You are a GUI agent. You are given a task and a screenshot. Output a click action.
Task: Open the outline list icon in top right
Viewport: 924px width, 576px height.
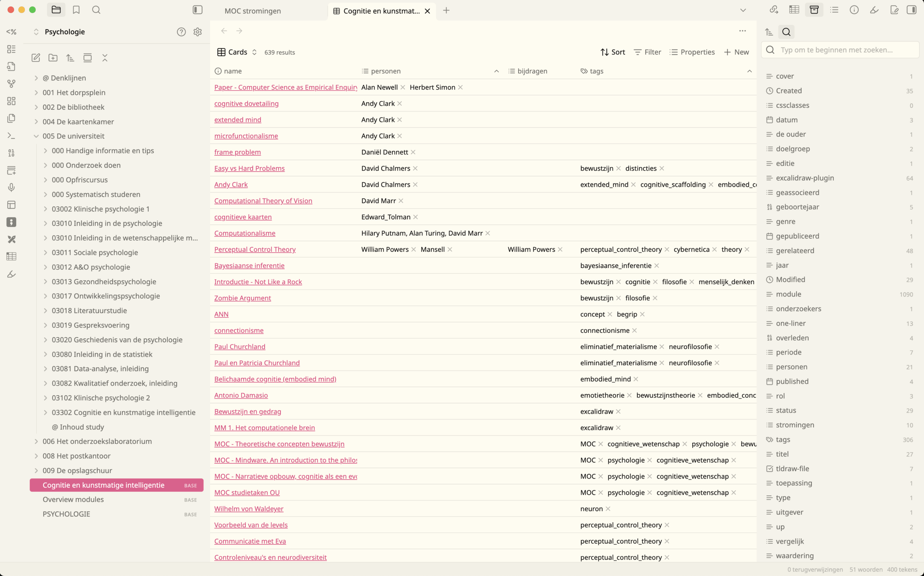pyautogui.click(x=834, y=10)
